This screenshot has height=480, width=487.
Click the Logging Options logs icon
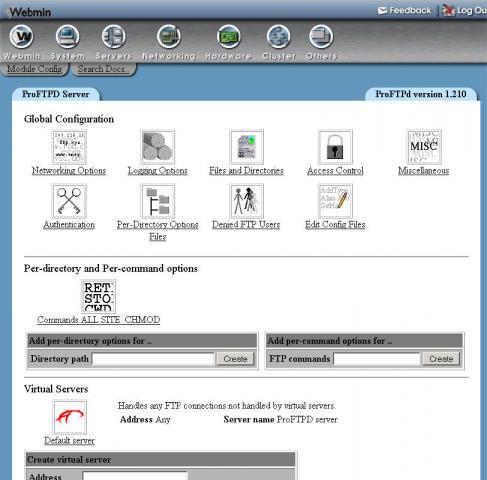click(158, 147)
